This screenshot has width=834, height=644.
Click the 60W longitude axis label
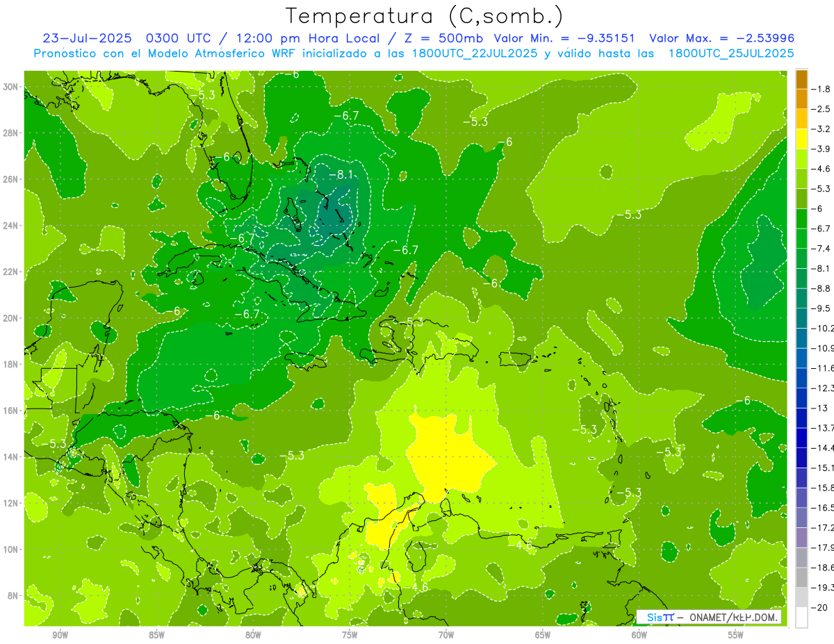[639, 635]
